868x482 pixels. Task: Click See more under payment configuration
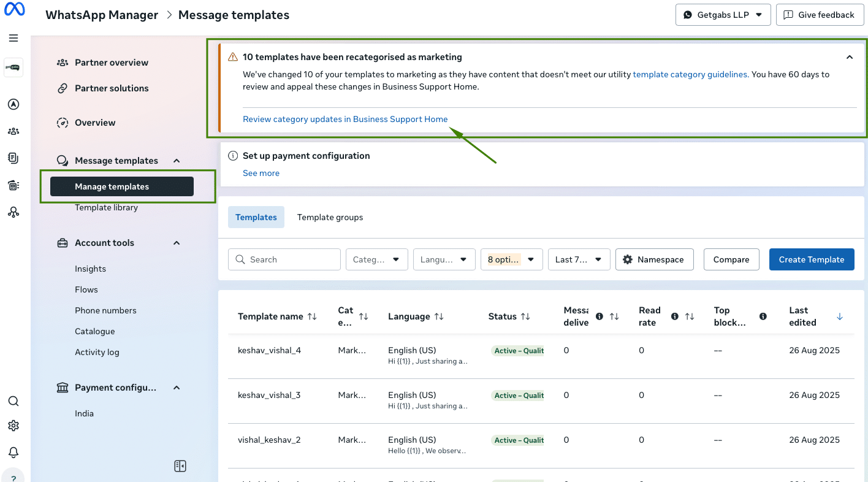(261, 173)
